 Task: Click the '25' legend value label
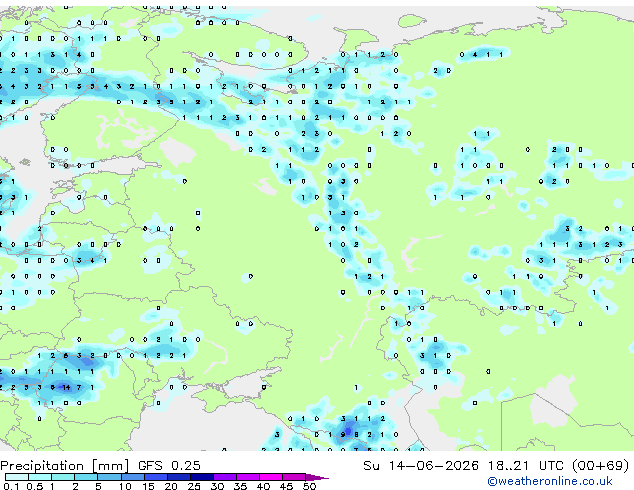[194, 486]
